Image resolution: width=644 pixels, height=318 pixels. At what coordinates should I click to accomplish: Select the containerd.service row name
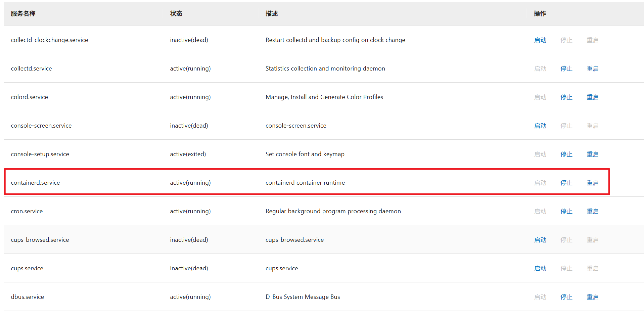point(35,183)
